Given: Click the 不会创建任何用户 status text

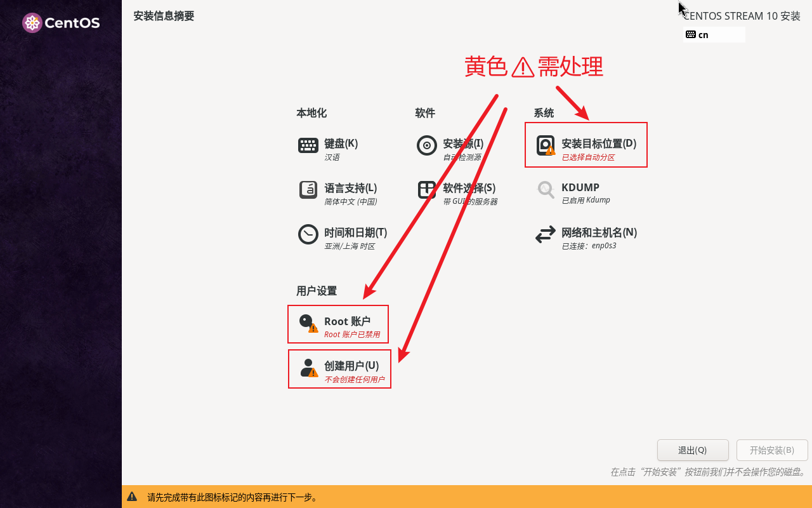Looking at the screenshot, I should [355, 380].
